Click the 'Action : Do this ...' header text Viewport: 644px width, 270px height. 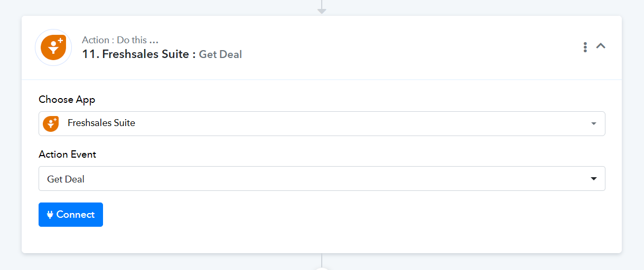tap(120, 40)
